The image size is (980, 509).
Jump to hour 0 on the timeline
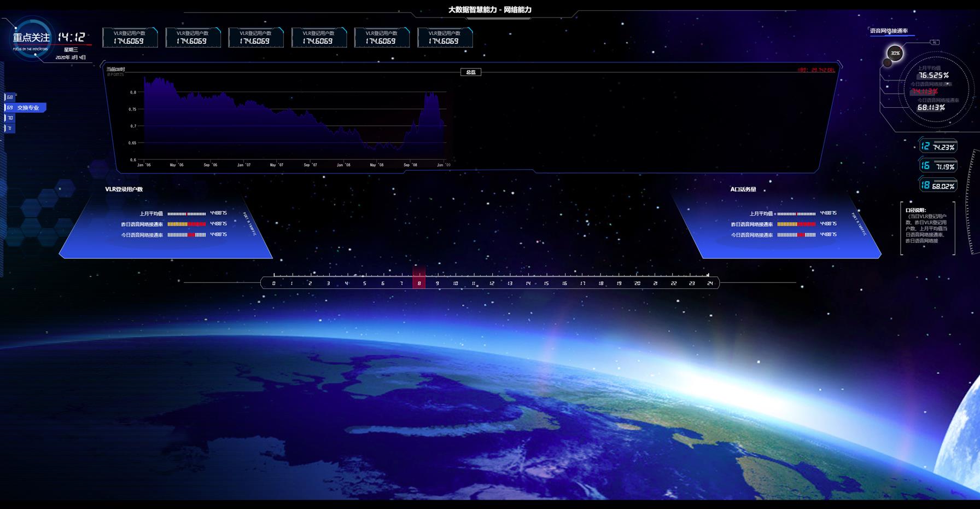pyautogui.click(x=273, y=284)
